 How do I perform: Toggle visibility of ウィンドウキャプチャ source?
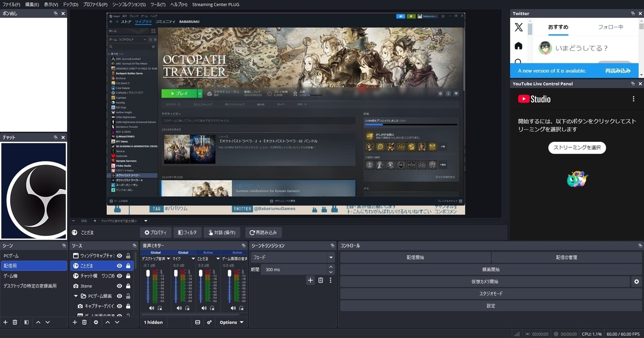coord(120,256)
